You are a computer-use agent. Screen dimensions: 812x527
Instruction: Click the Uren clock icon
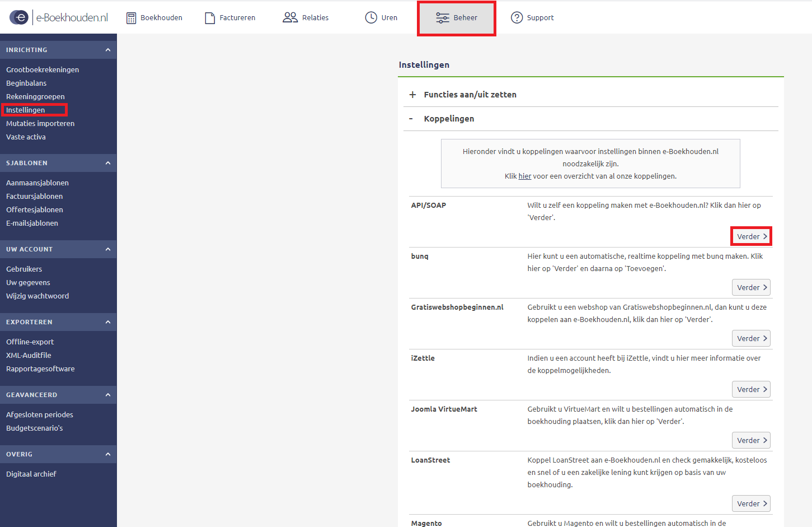370,17
